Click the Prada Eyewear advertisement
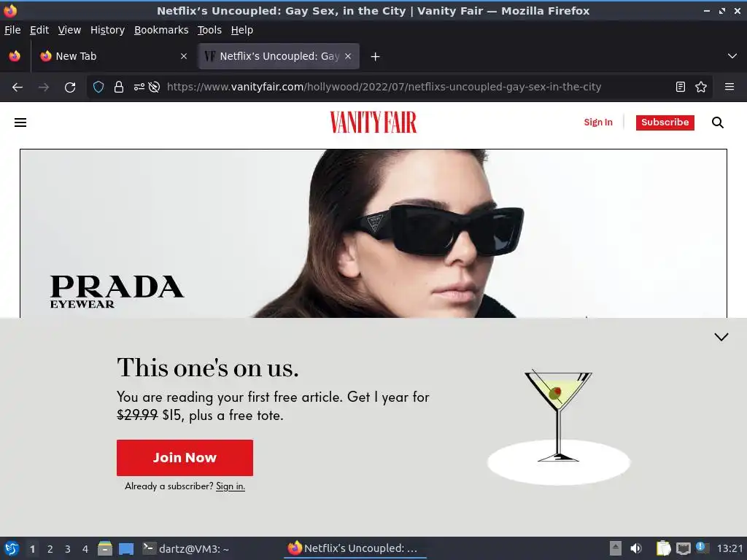The width and height of the screenshot is (747, 560). click(x=373, y=233)
